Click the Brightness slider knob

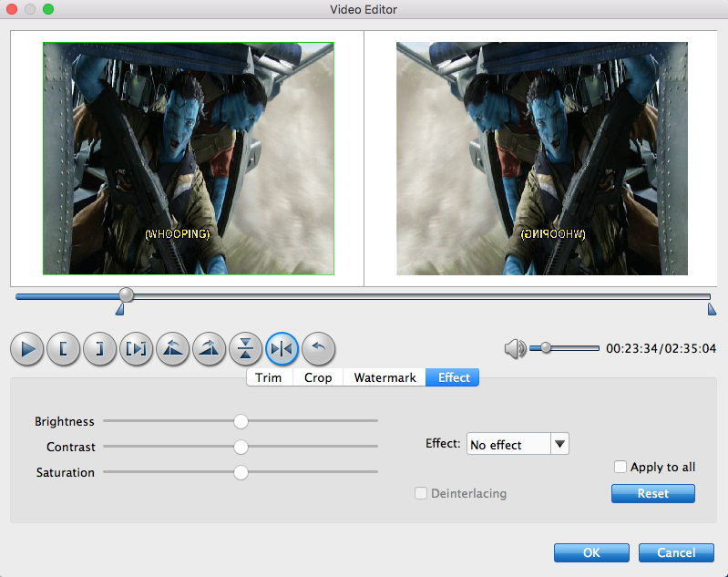[241, 421]
